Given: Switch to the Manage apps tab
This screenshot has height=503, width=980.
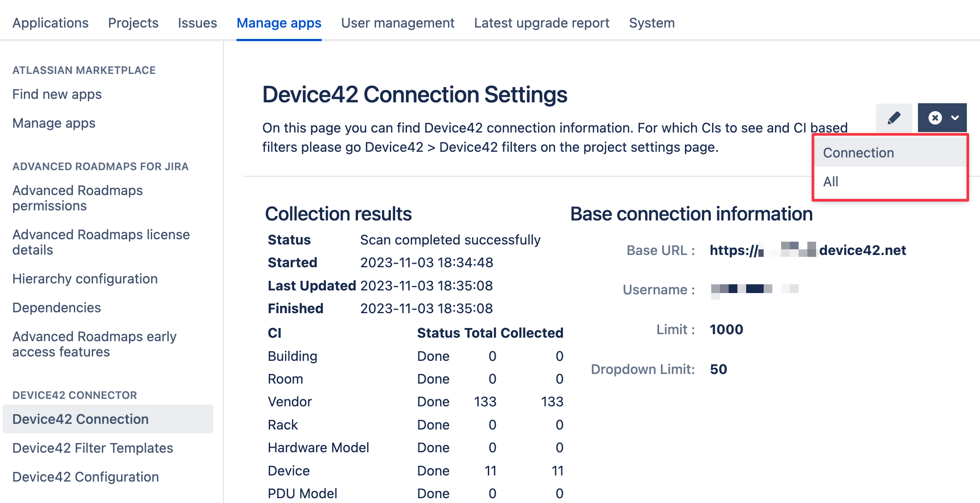Looking at the screenshot, I should [x=278, y=23].
